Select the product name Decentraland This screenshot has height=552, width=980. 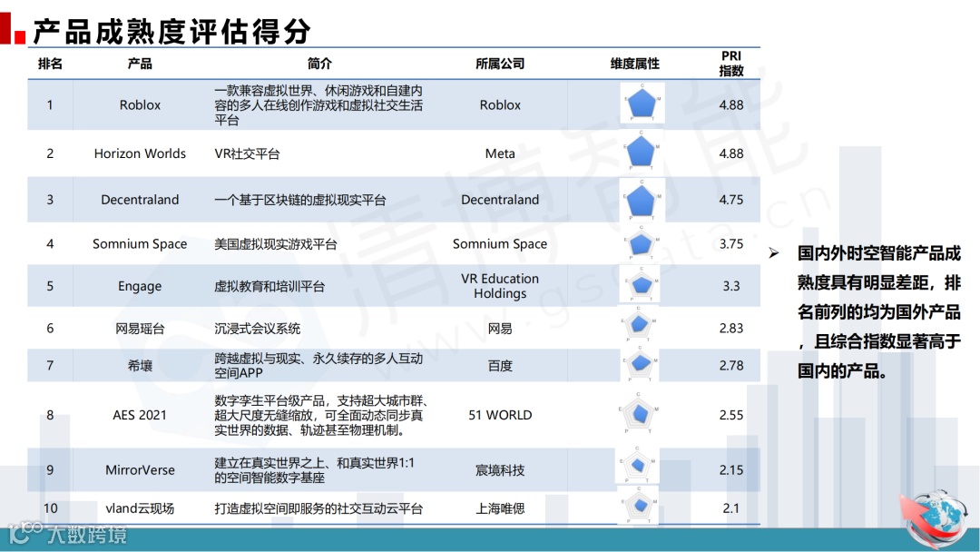click(x=140, y=200)
